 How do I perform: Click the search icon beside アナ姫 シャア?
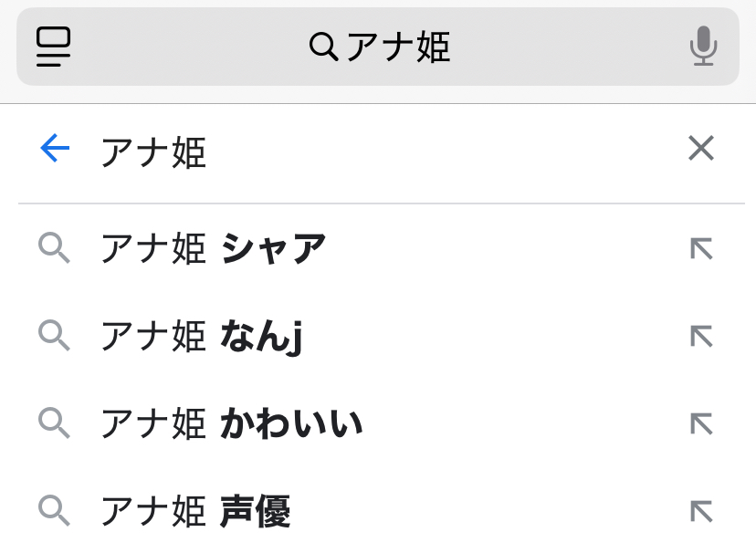[54, 248]
